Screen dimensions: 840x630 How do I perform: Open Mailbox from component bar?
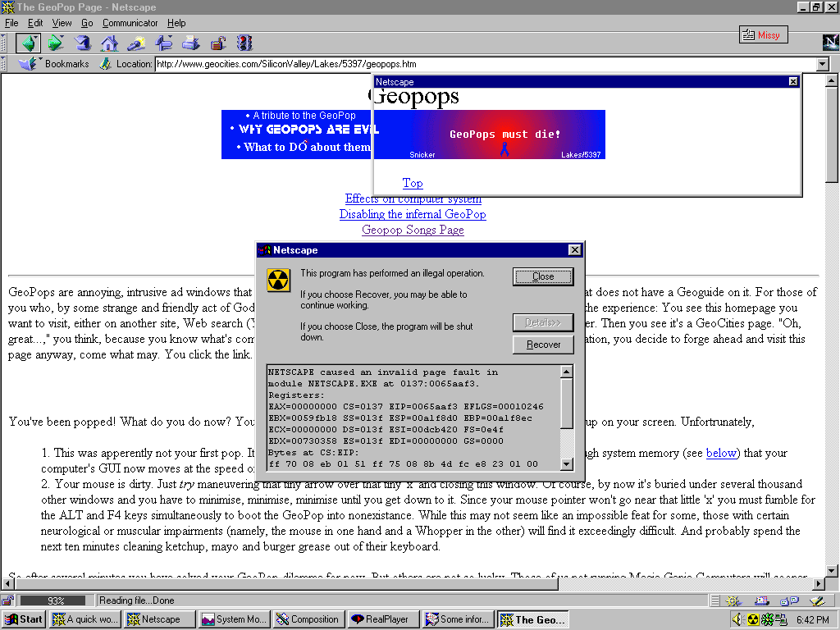point(761,601)
